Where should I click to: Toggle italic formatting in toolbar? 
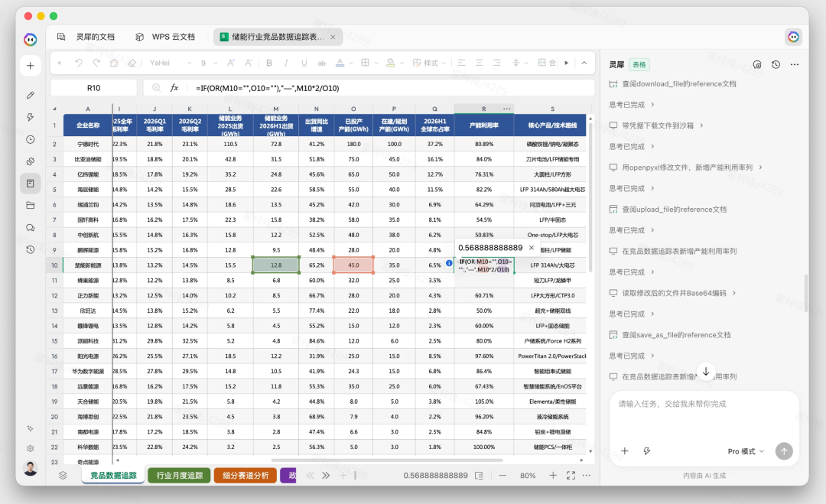(x=286, y=63)
